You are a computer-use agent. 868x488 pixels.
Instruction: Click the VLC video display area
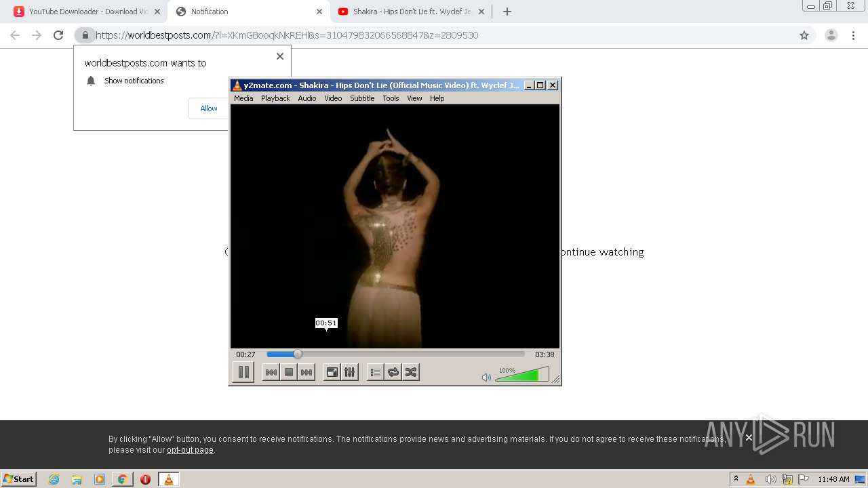click(x=395, y=226)
